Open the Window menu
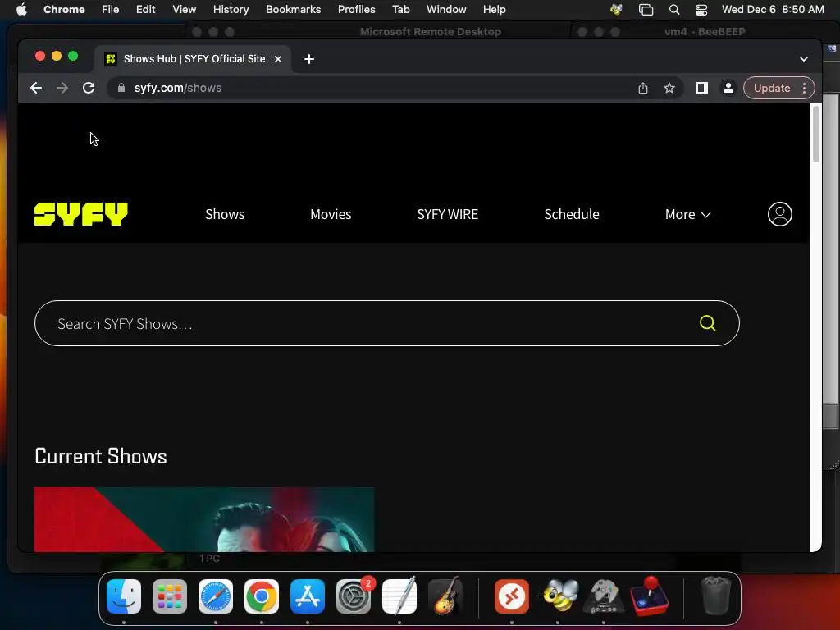Screen dimensions: 840x630 [x=446, y=9]
